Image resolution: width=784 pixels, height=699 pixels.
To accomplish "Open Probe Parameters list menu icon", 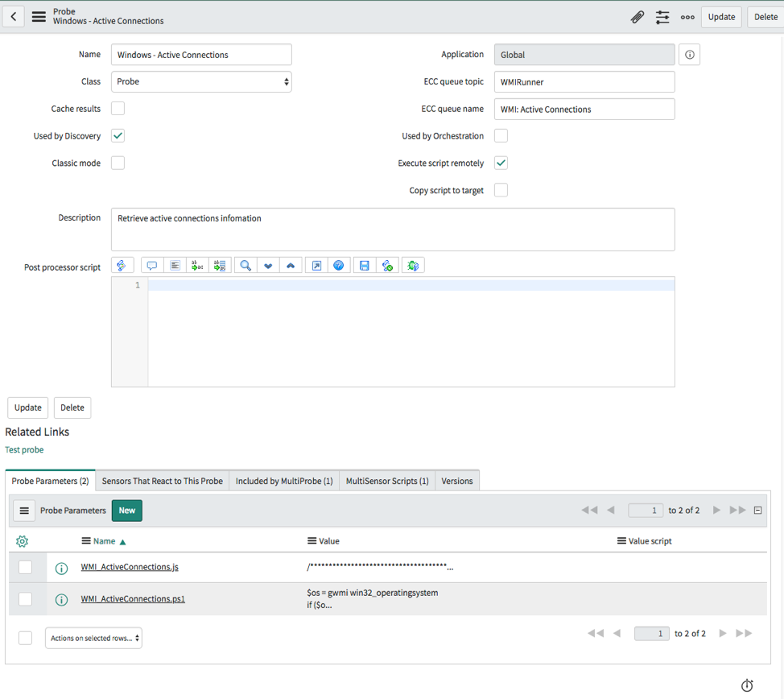I will [24, 511].
